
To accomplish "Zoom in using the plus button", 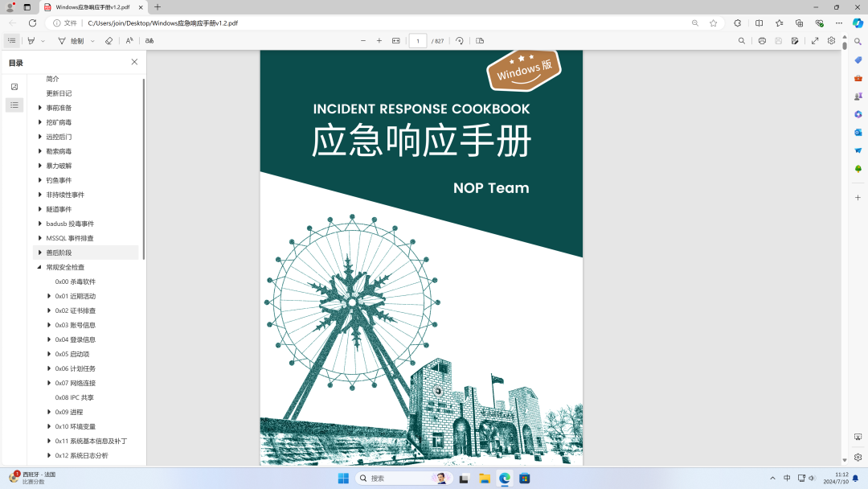I will pos(379,40).
